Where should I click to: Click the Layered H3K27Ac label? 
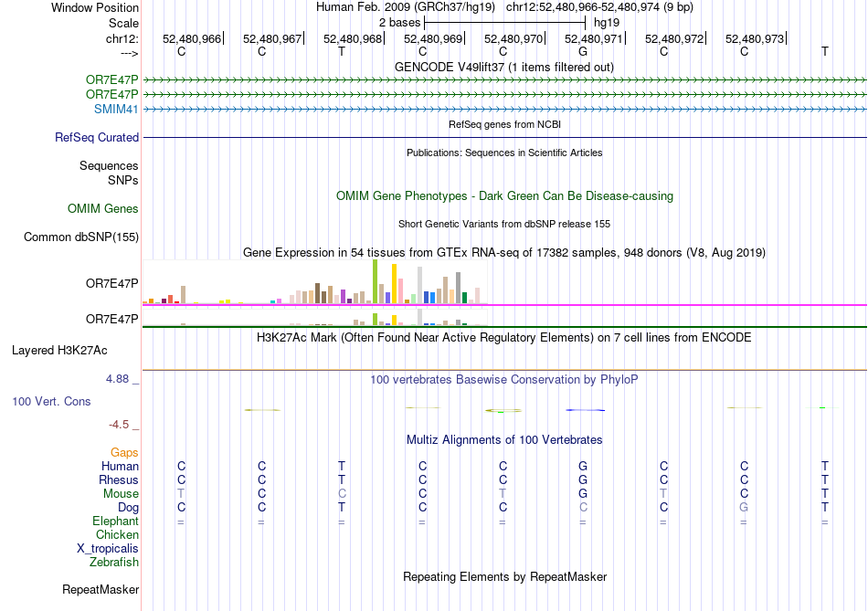coord(59,351)
